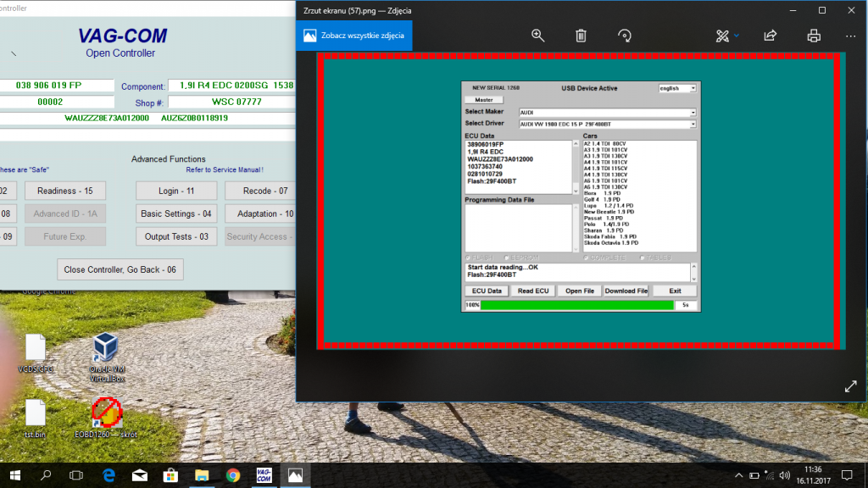Click the greyed Future Exp. button
Screen dimensions: 868x488
pyautogui.click(x=64, y=236)
